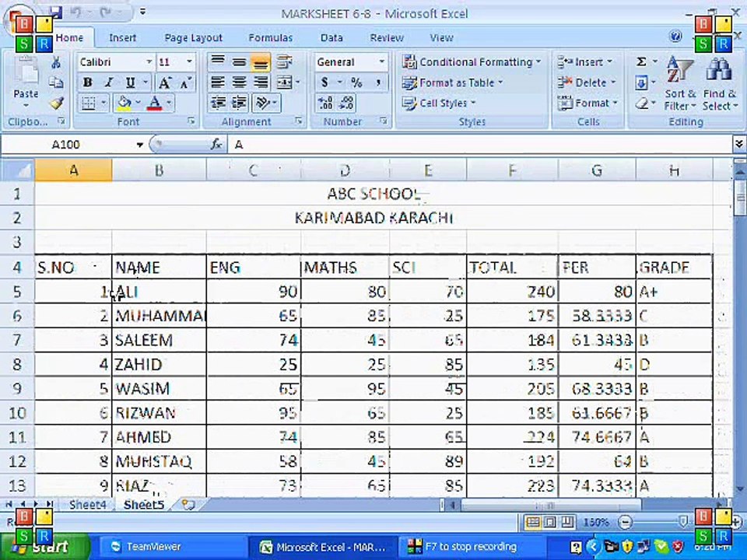Click the text Orientation icon
The width and height of the screenshot is (747, 560).
point(264,103)
